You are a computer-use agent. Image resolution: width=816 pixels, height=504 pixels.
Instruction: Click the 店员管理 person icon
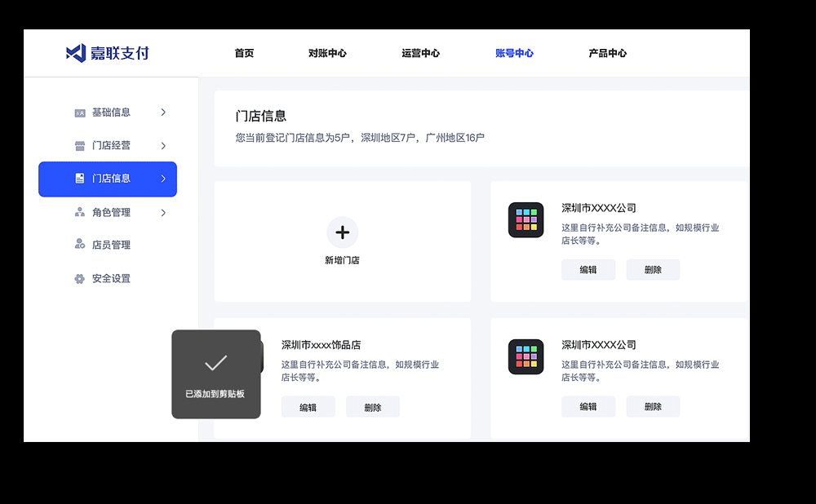pos(80,245)
